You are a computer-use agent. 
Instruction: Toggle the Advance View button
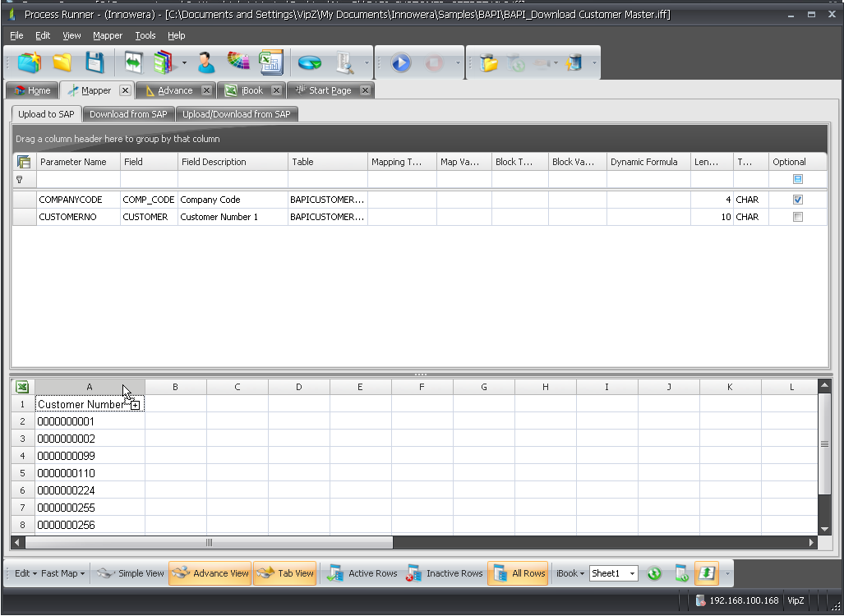(210, 573)
